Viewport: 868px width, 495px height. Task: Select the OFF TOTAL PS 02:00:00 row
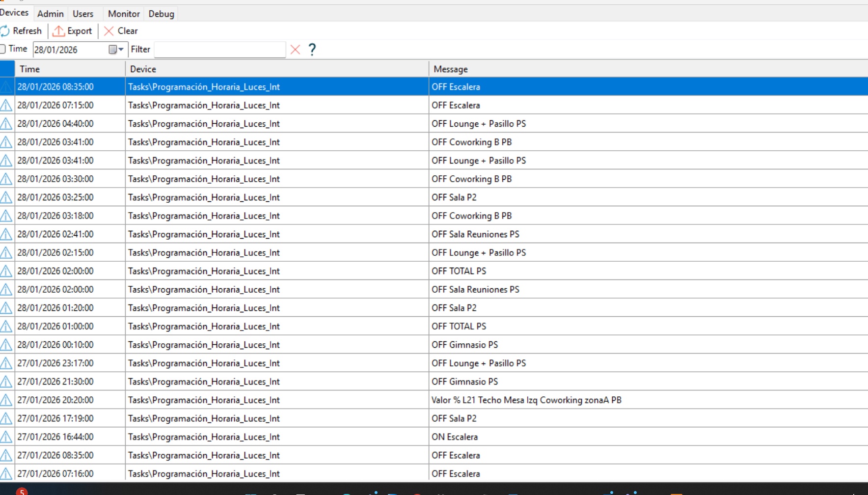[459, 271]
